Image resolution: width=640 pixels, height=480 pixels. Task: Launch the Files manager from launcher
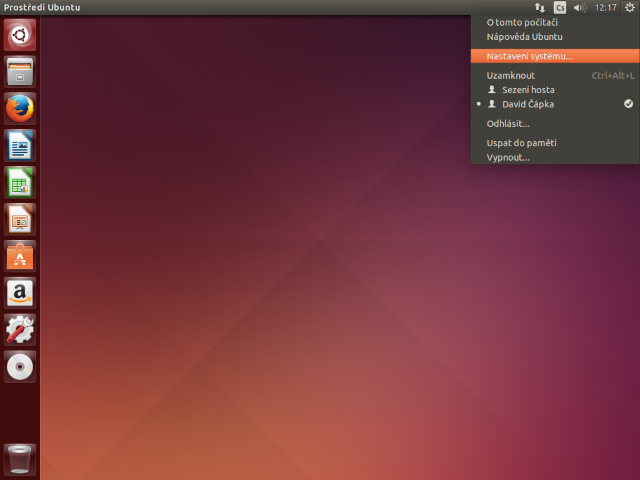[x=20, y=72]
